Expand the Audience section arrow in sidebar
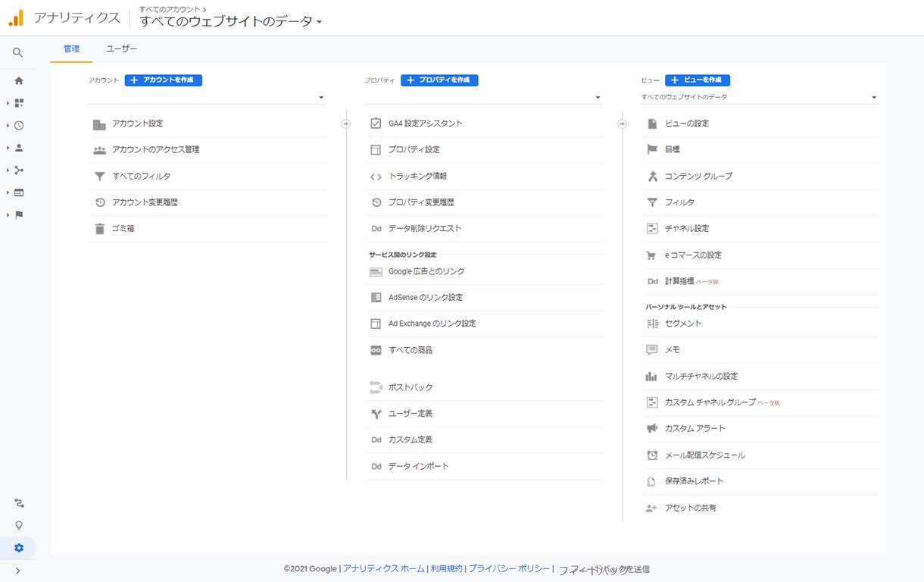 point(8,148)
